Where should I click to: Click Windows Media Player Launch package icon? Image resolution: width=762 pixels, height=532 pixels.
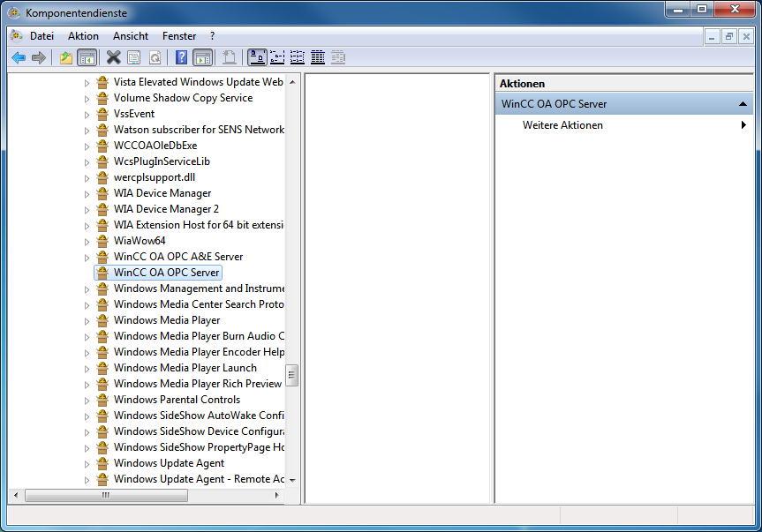(102, 368)
